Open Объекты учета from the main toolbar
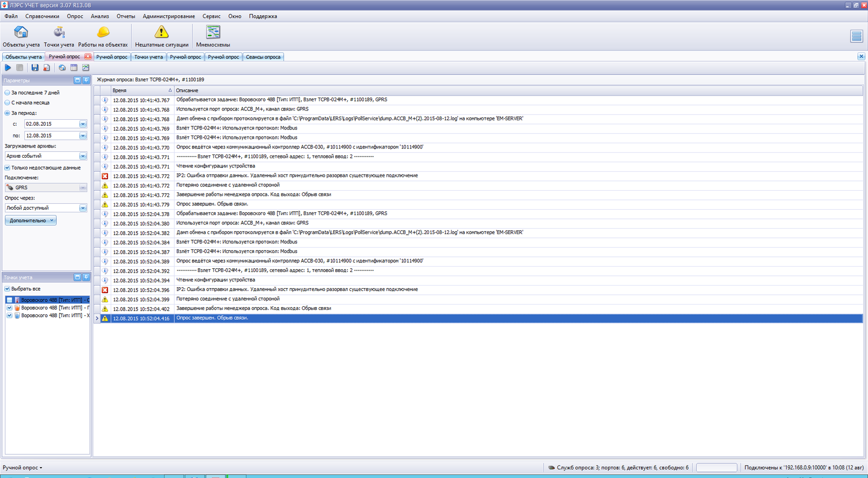The image size is (868, 478). [21, 37]
